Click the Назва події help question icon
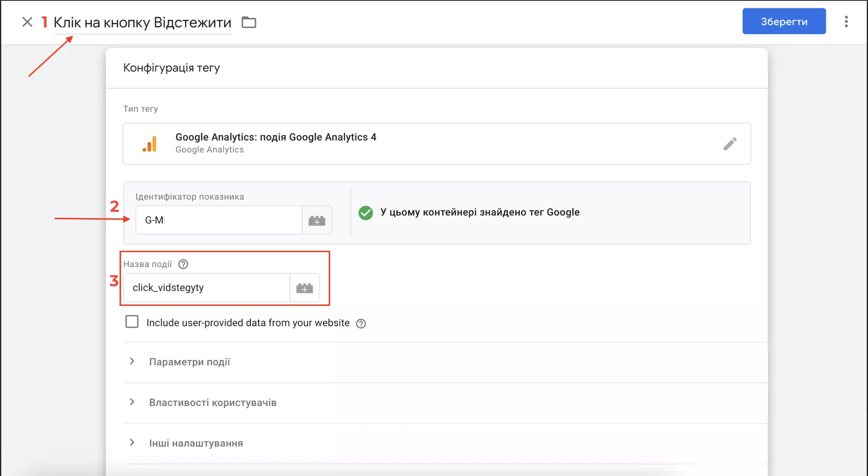This screenshot has width=868, height=476. 183,264
